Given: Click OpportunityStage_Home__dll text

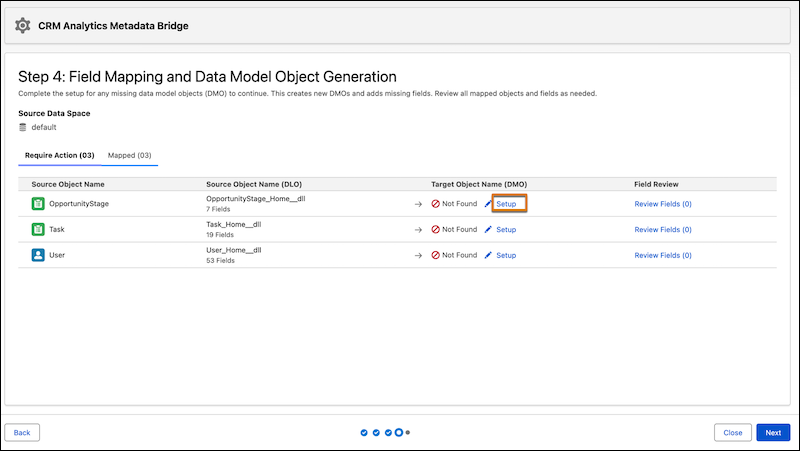Looking at the screenshot, I should 256,198.
